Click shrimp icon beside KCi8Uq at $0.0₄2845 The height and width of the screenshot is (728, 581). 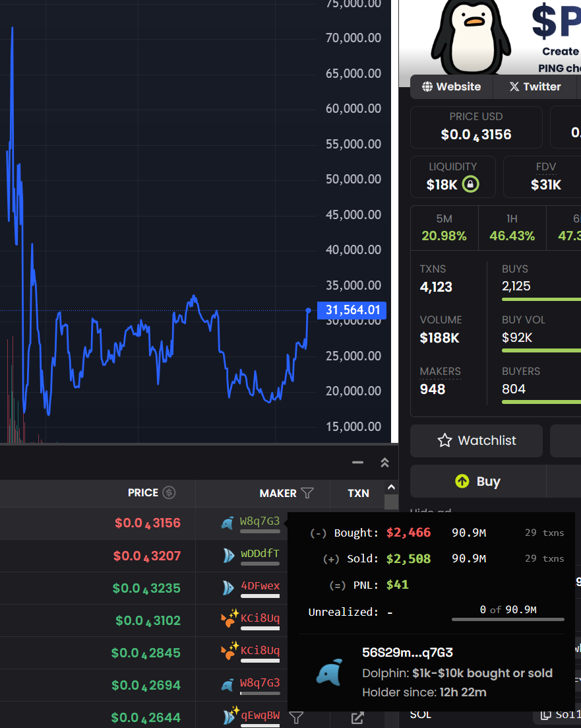pos(229,651)
